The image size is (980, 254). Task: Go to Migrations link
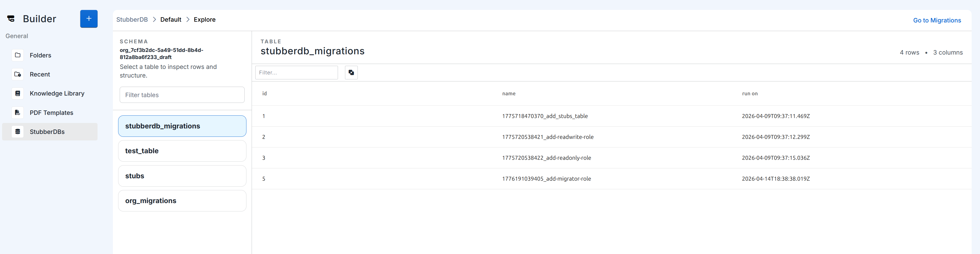[x=937, y=20]
